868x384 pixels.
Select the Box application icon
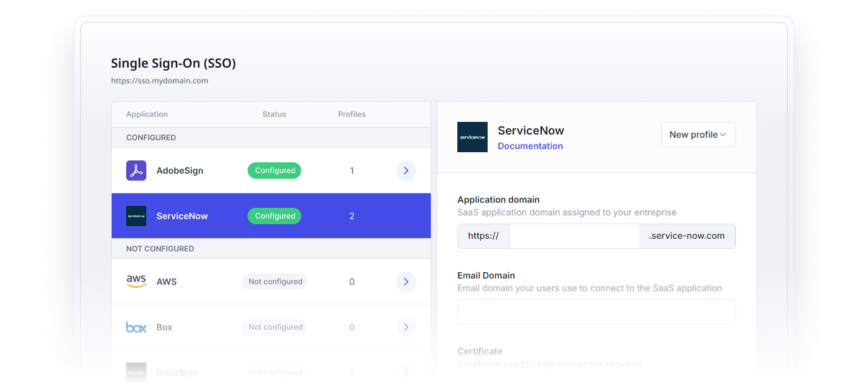[x=136, y=327]
